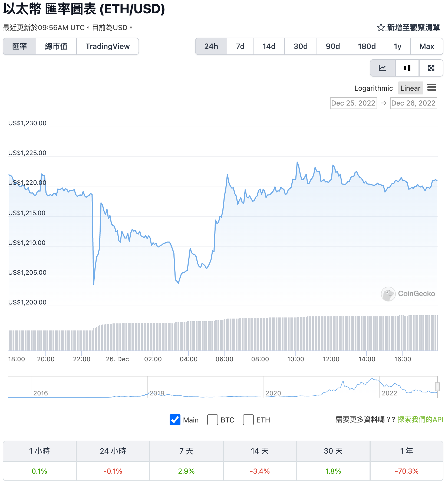
Task: Select the Linear scale option
Action: [x=410, y=88]
